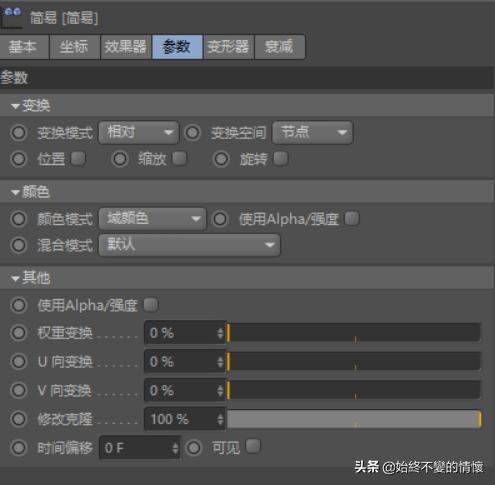The width and height of the screenshot is (495, 485).
Task: Click the keyframe circle beside V 向变换
Action: 19,390
